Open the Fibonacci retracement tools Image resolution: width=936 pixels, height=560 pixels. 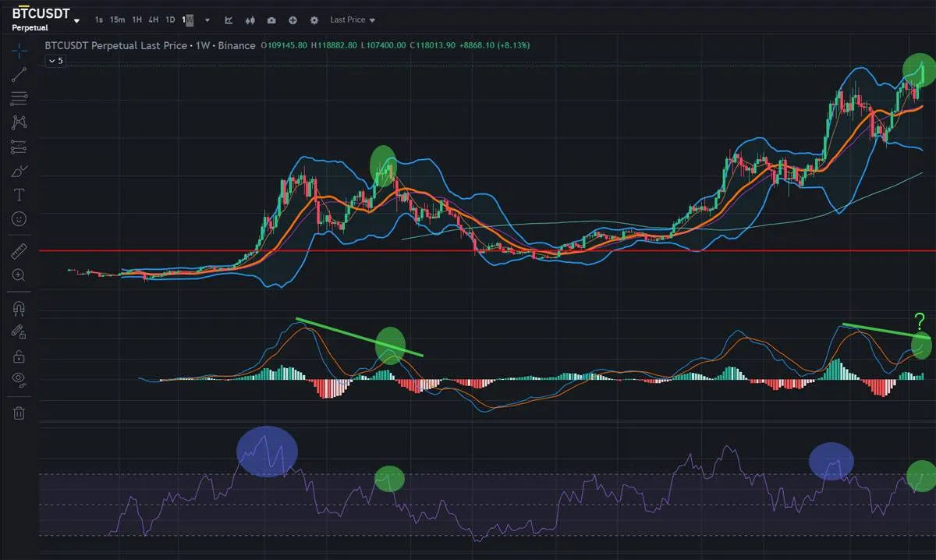point(19,98)
